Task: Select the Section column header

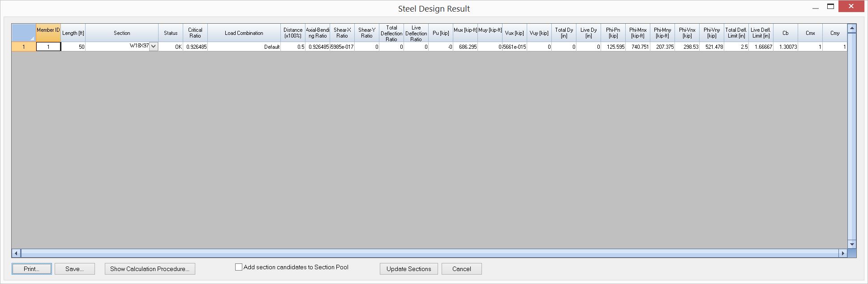Action: [x=122, y=33]
